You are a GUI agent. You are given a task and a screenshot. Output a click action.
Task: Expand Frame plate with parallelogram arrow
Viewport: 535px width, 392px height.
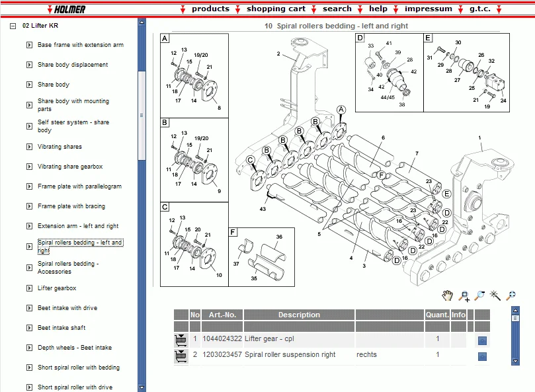coord(30,186)
